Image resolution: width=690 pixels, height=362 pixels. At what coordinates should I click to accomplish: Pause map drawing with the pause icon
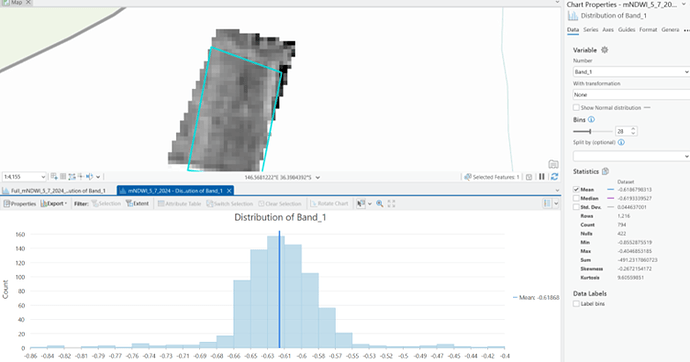click(x=542, y=177)
